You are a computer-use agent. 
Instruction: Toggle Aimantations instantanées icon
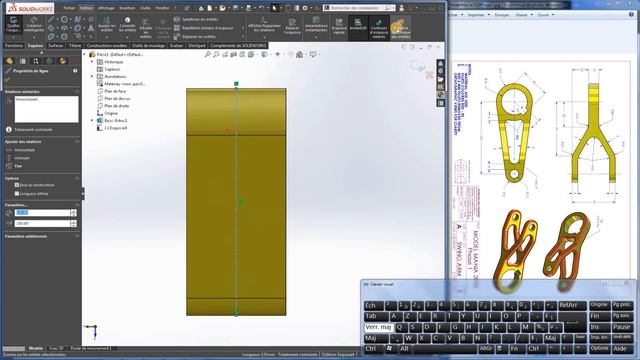pos(316,24)
